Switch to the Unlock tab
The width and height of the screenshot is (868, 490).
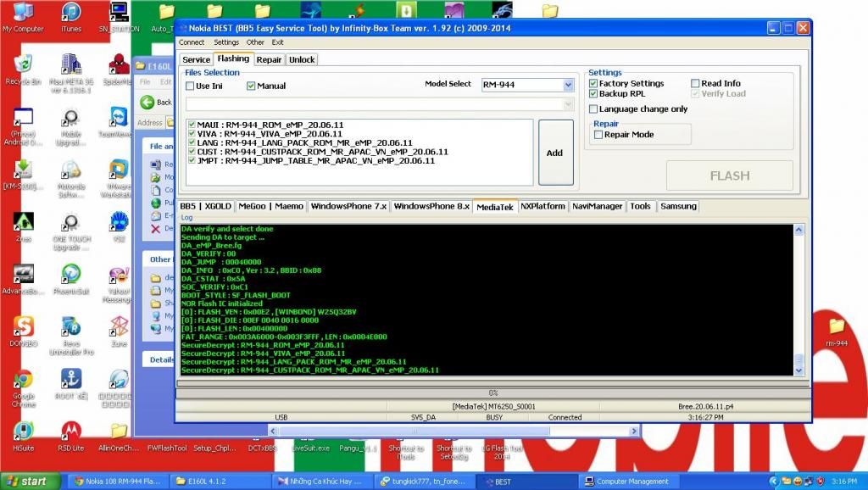302,60
